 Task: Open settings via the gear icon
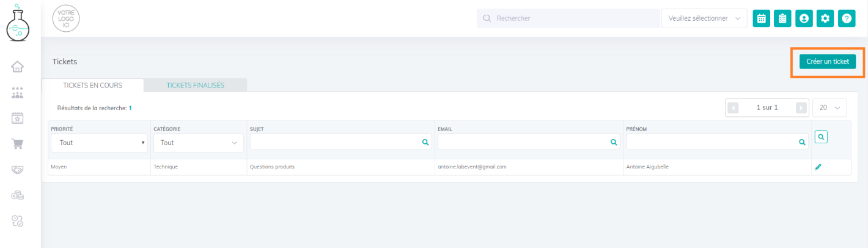coord(825,18)
